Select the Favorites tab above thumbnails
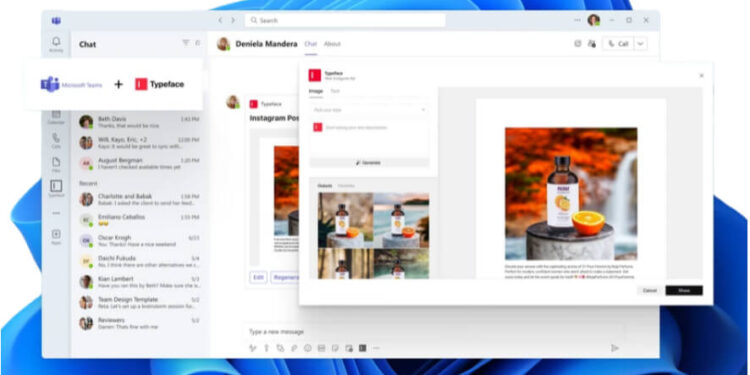 [346, 186]
